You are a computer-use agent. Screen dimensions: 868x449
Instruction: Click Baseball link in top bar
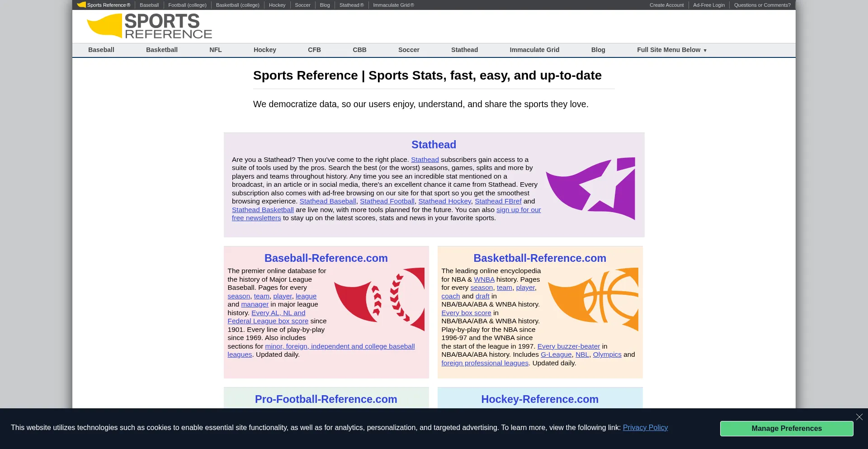point(149,5)
